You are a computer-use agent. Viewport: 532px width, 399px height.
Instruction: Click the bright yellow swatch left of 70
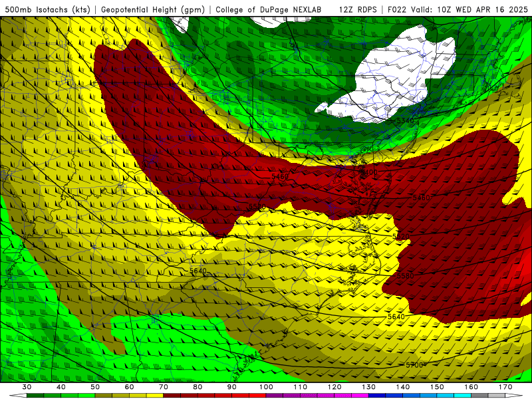coord(155,396)
